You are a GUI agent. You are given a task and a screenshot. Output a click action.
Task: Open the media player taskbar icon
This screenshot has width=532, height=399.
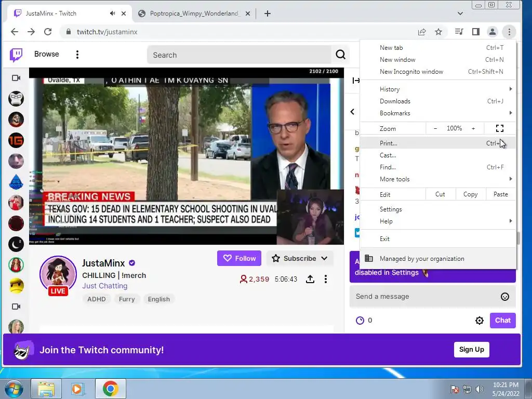[77, 389]
